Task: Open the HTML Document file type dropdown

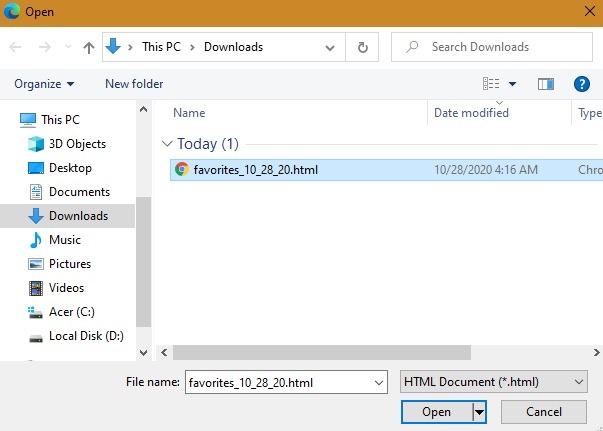Action: tap(494, 382)
